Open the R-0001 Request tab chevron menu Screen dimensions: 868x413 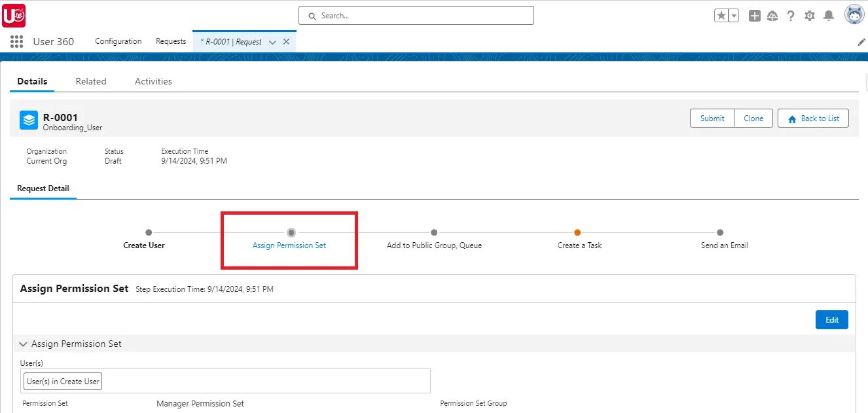tap(272, 41)
